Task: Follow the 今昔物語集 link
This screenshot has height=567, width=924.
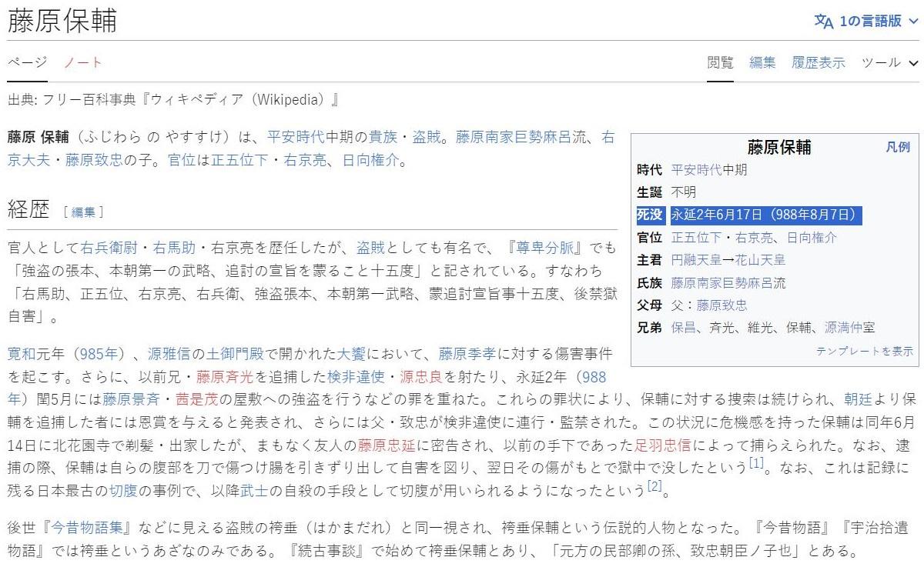Action: coord(89,529)
